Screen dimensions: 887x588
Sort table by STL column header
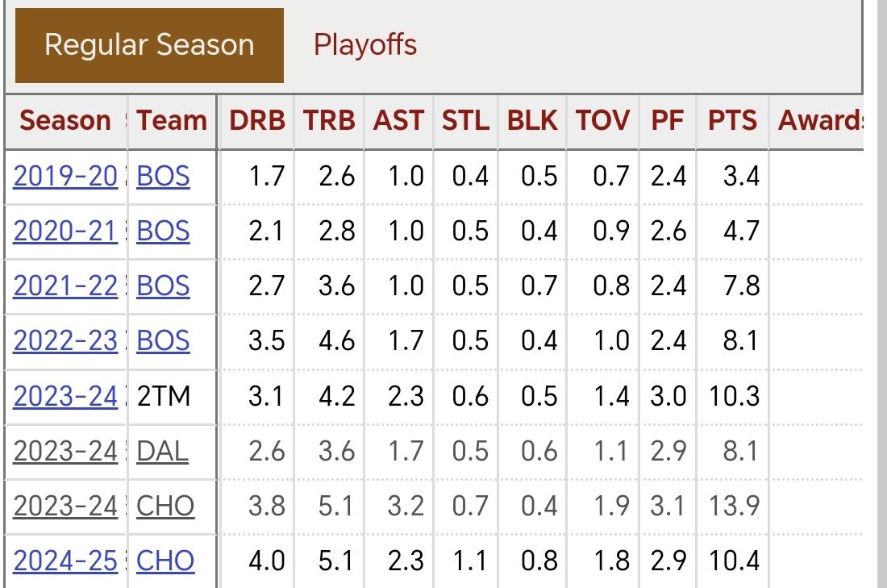(x=465, y=120)
